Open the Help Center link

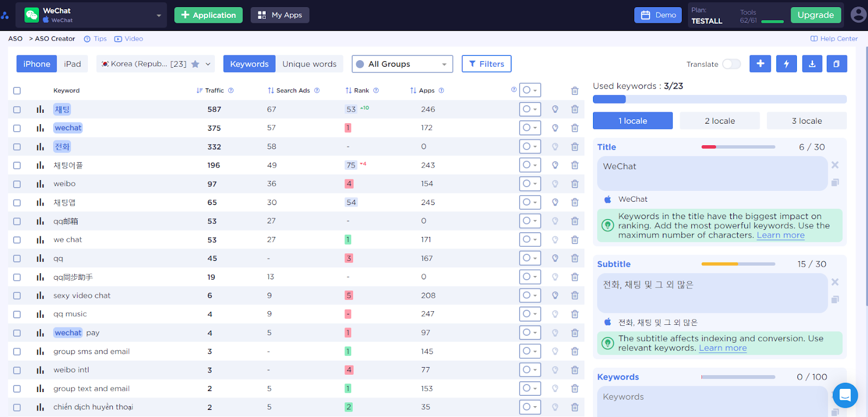coord(834,39)
